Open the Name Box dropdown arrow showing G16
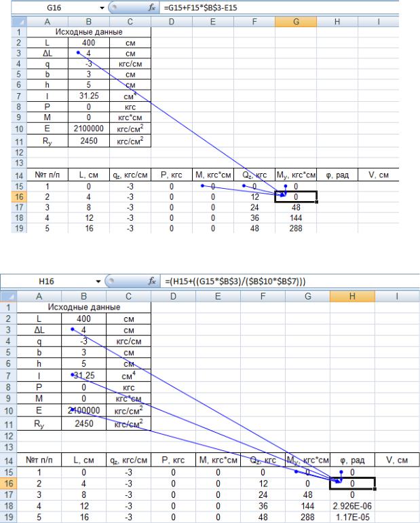This screenshot has height=523, width=420. pos(102,7)
